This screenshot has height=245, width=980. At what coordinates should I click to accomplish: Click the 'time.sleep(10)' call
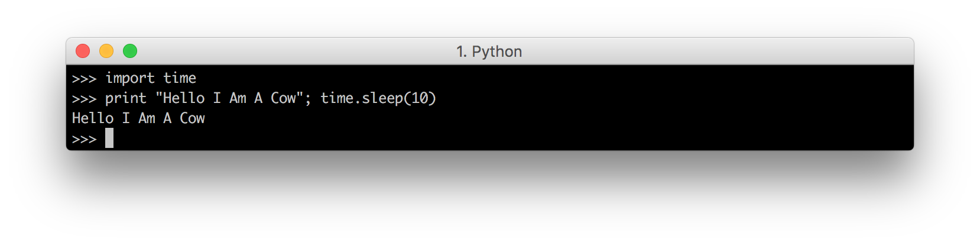[x=378, y=99]
